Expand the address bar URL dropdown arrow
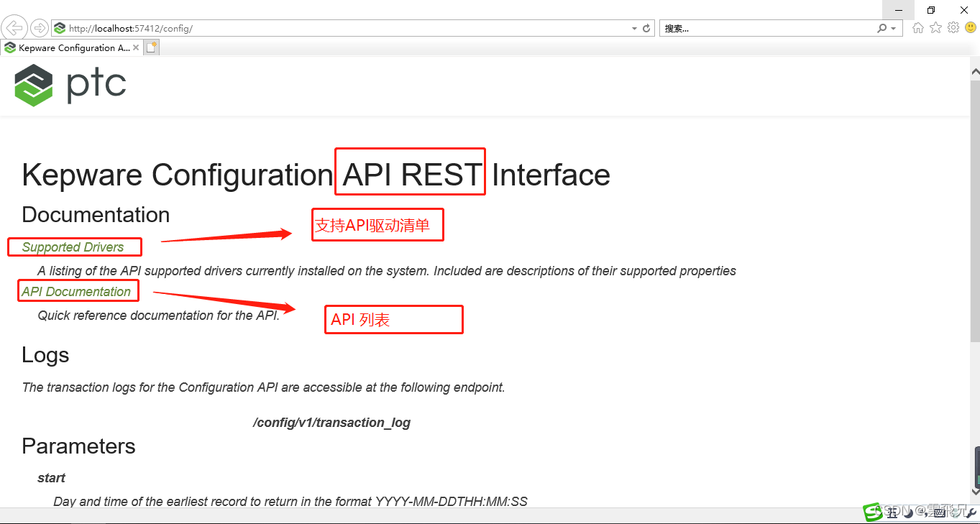 point(634,29)
